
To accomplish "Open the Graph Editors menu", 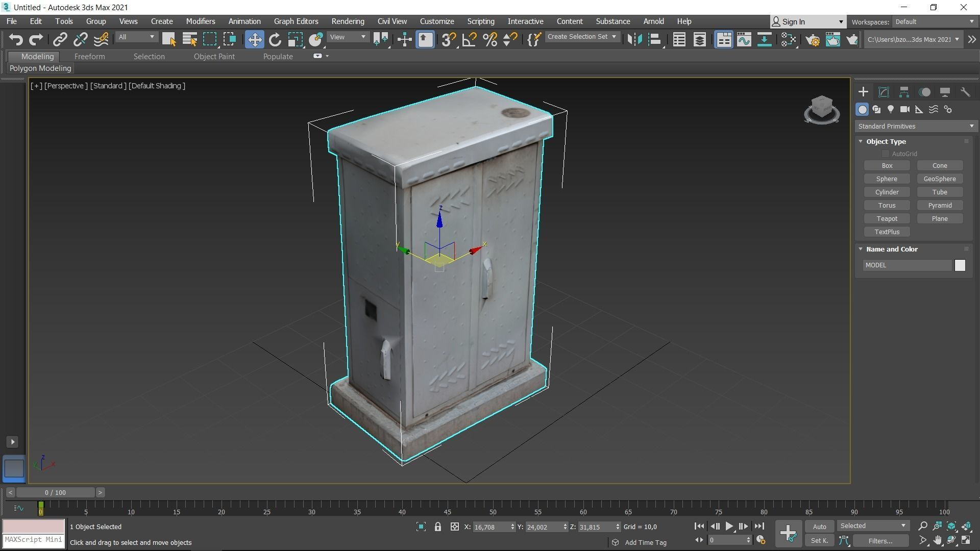I will (296, 21).
